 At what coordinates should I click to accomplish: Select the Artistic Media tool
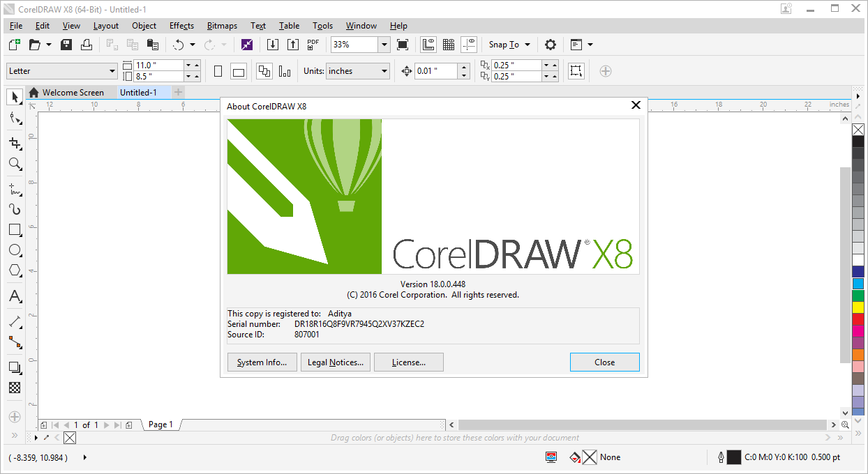(x=15, y=209)
